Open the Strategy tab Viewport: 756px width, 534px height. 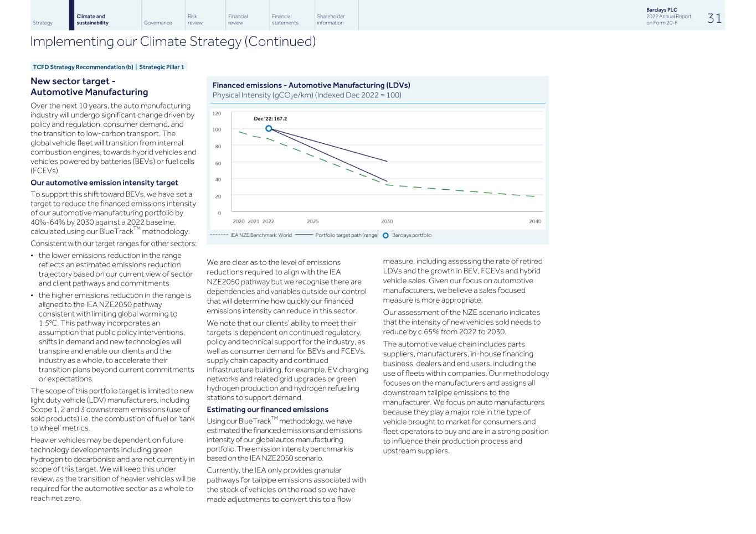pyautogui.click(x=43, y=23)
